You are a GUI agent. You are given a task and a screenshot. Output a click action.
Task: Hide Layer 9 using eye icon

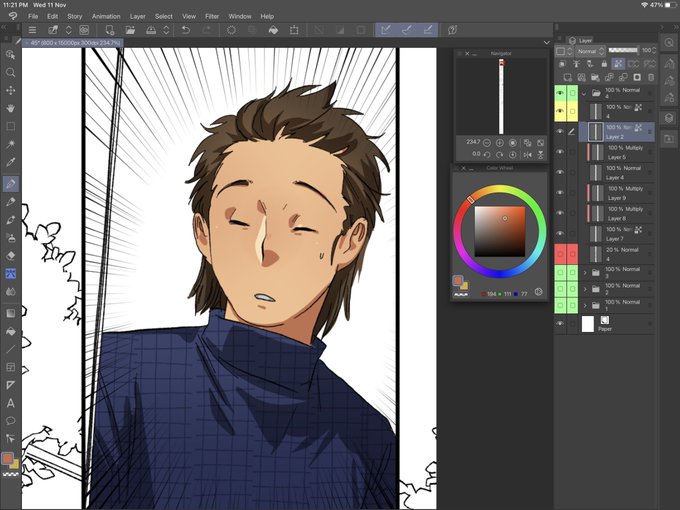point(560,193)
